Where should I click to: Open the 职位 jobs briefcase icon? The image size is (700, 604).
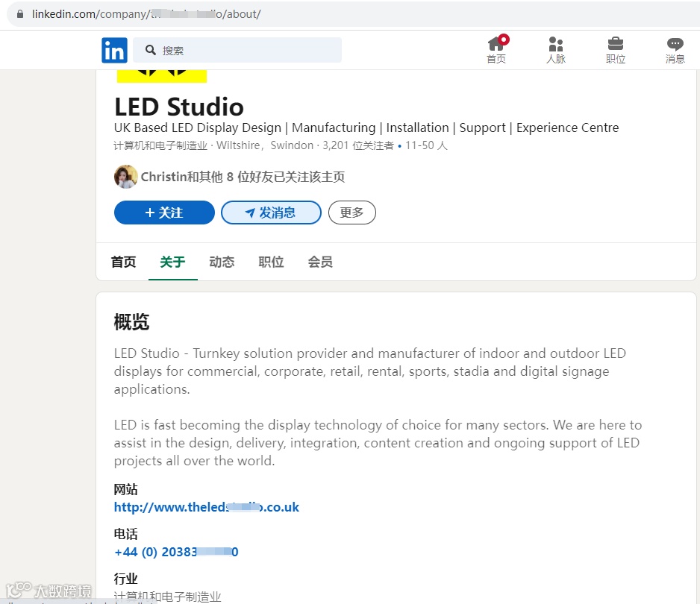pos(615,50)
